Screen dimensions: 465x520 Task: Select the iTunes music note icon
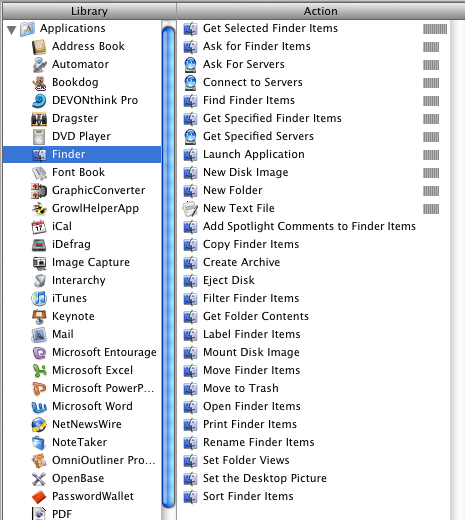point(39,299)
